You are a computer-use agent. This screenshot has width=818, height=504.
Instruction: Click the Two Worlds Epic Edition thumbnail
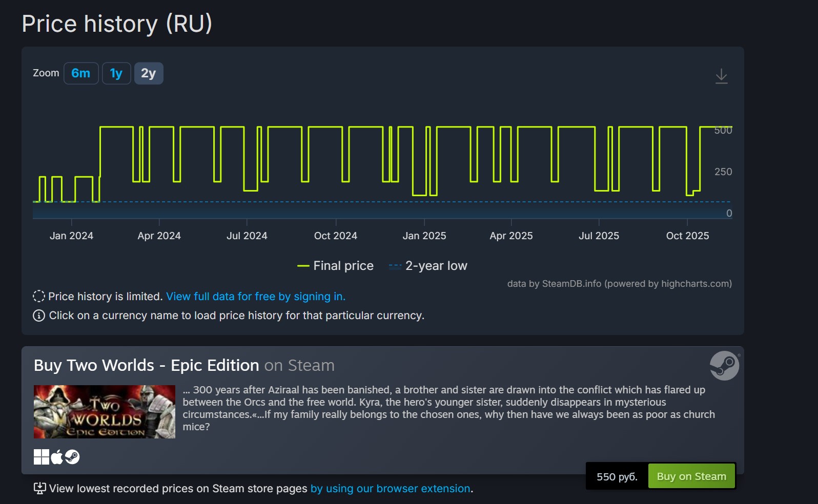tap(105, 412)
